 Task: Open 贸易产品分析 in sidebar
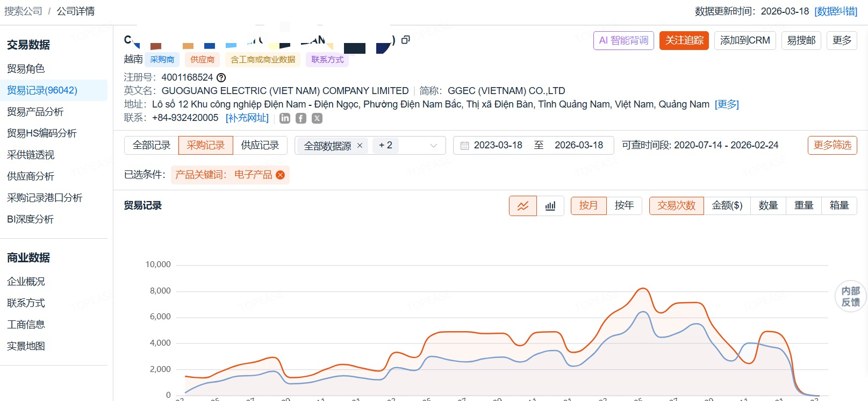pos(35,112)
